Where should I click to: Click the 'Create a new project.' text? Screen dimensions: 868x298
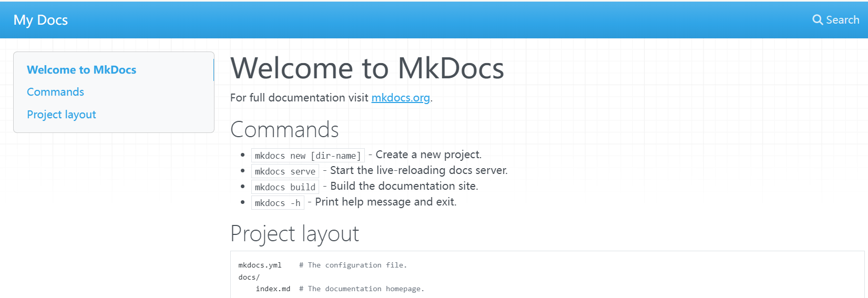tap(428, 155)
